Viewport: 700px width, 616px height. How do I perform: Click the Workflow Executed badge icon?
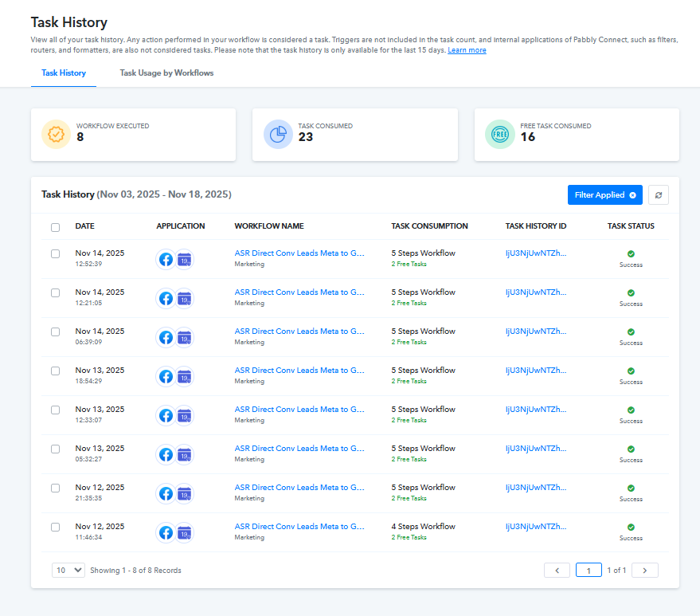[x=56, y=135]
